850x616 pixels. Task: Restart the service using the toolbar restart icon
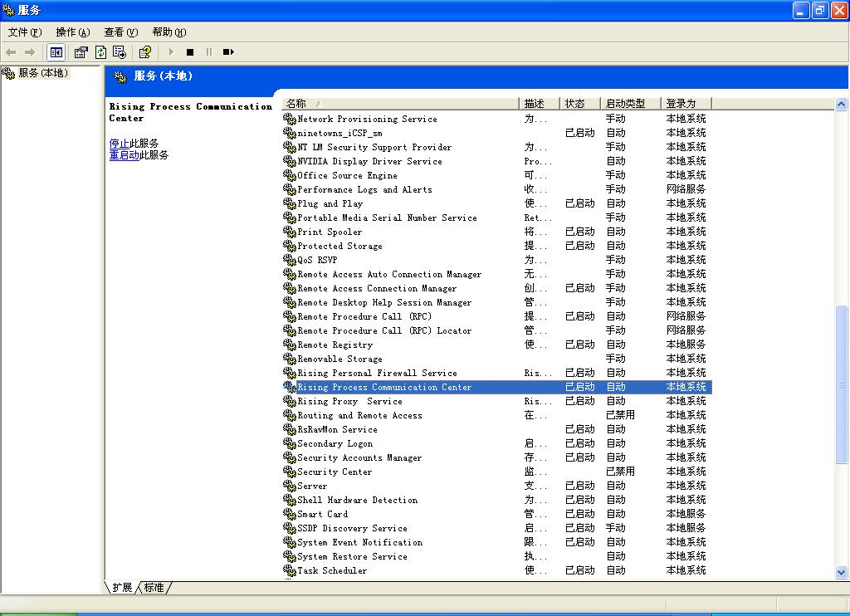click(228, 52)
